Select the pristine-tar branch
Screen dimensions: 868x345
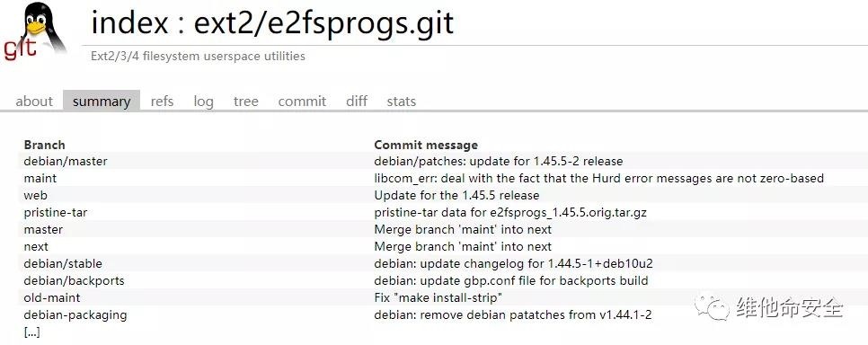(56, 212)
